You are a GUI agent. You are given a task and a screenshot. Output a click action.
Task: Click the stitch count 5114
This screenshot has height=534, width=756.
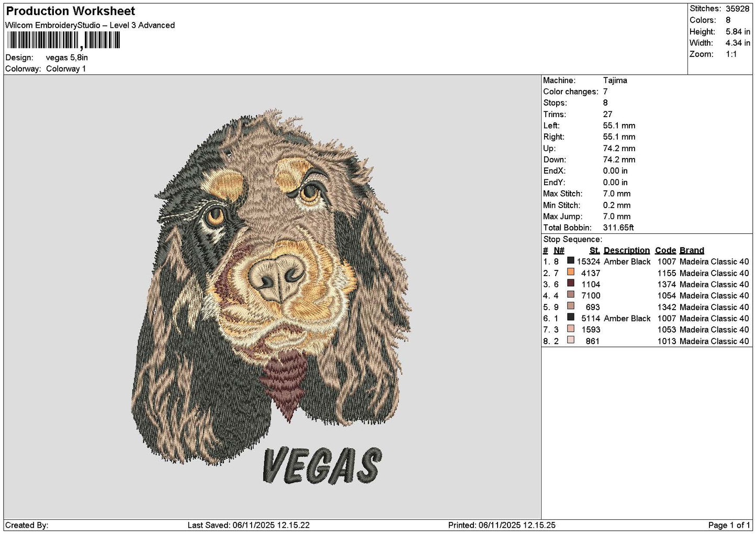point(591,319)
